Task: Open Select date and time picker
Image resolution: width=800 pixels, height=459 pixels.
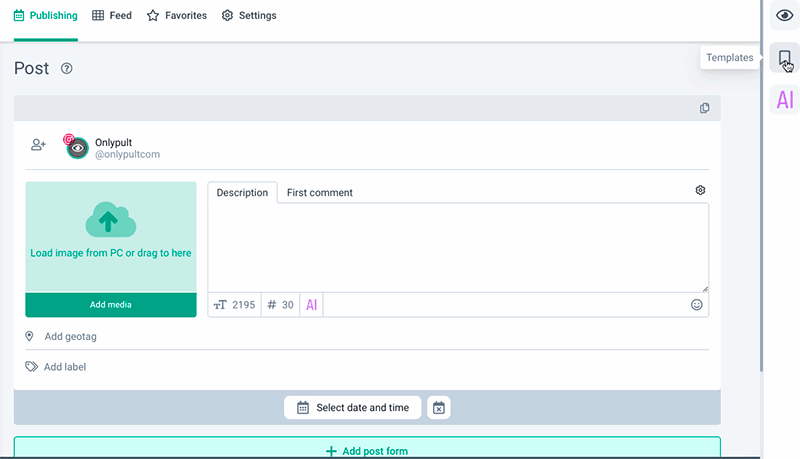Action: point(353,408)
